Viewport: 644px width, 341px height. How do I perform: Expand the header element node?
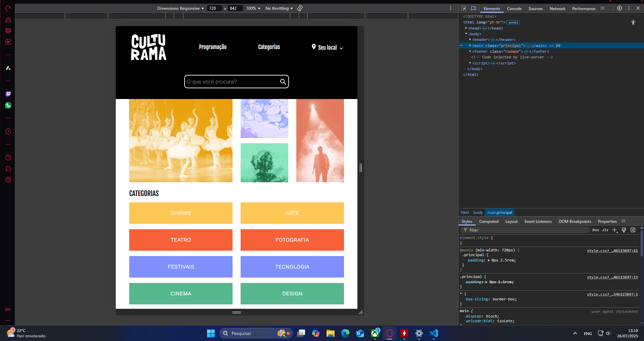(470, 40)
